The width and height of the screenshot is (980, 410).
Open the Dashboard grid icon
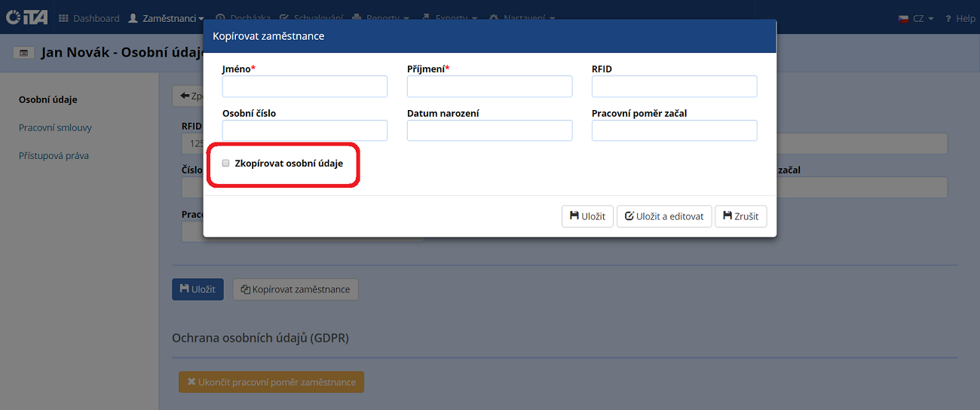click(x=63, y=18)
